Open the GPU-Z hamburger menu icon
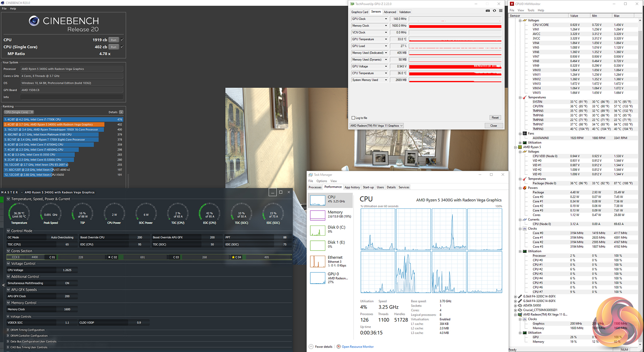Viewport: 644px width, 352px height. [501, 11]
